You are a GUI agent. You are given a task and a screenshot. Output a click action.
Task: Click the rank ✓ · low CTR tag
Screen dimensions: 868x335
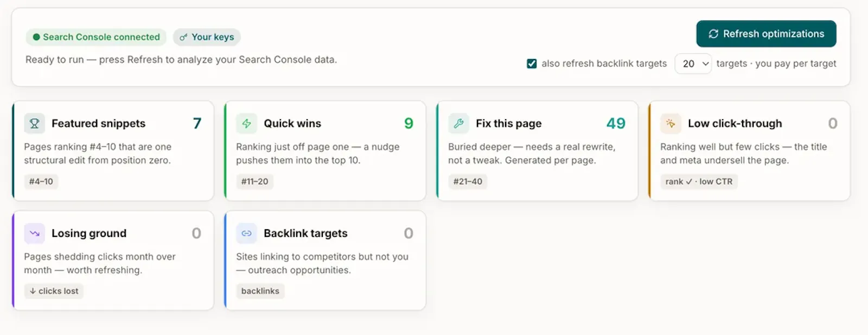tap(699, 182)
